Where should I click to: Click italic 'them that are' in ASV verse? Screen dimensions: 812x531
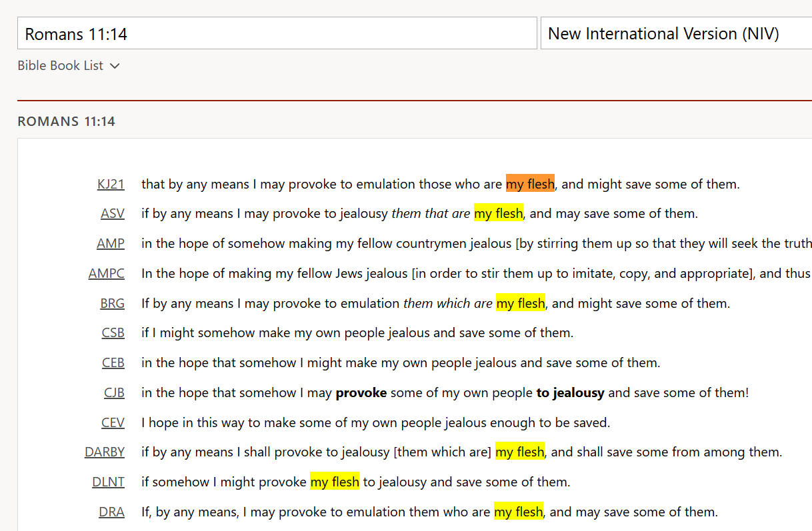click(431, 214)
